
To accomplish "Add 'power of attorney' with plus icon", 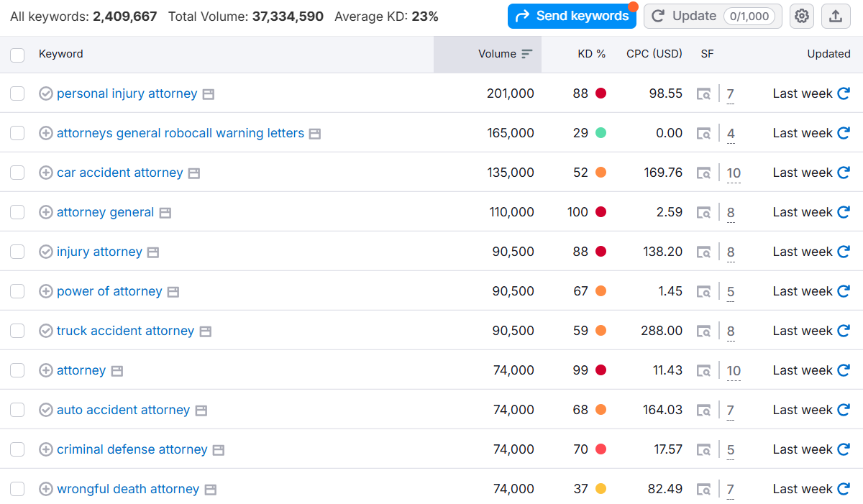I will point(45,291).
